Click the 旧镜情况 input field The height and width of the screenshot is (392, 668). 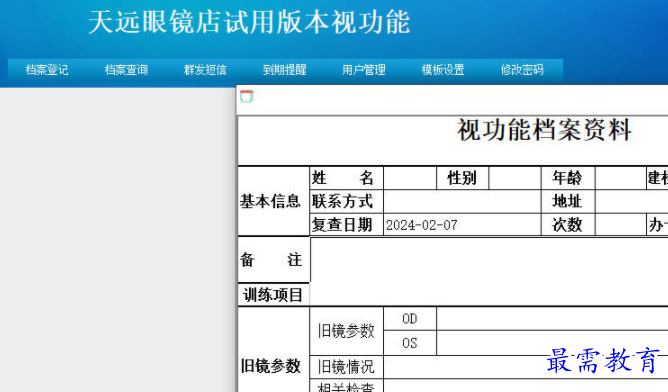pos(526,367)
